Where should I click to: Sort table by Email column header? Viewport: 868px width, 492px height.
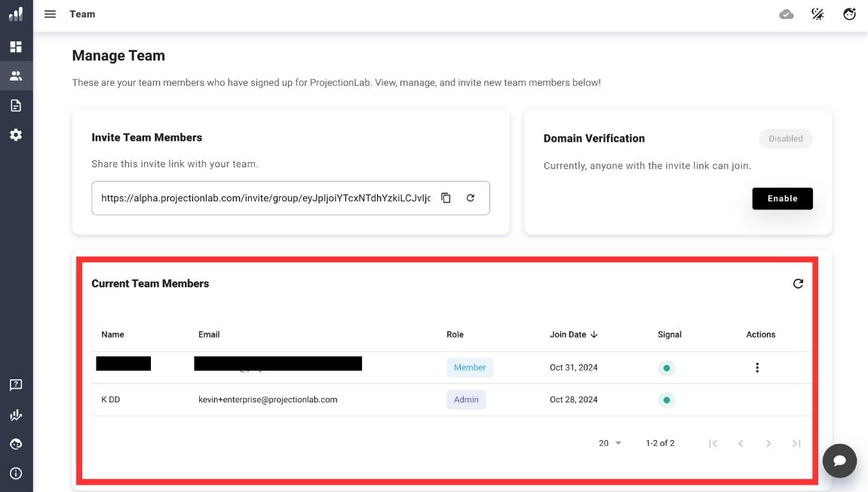coord(209,335)
